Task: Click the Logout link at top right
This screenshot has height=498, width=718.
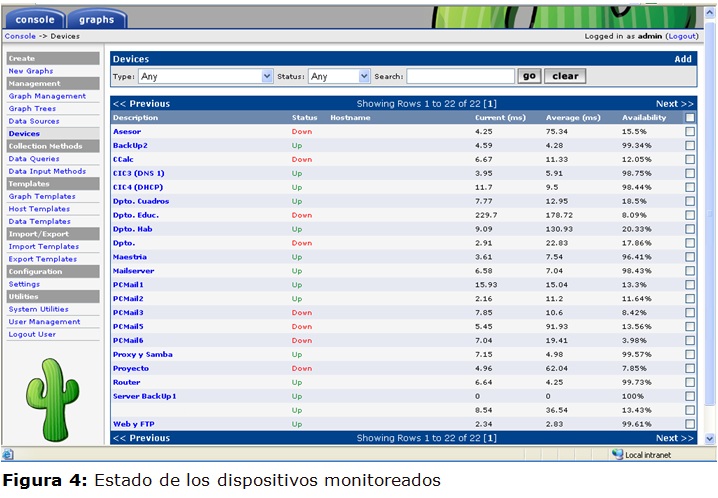Action: click(x=682, y=36)
